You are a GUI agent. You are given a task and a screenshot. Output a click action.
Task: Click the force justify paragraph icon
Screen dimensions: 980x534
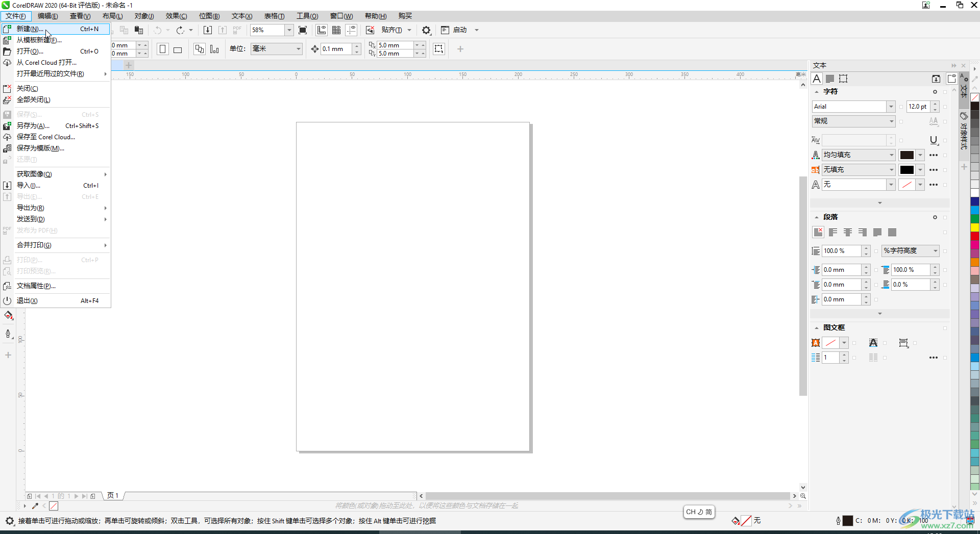892,232
